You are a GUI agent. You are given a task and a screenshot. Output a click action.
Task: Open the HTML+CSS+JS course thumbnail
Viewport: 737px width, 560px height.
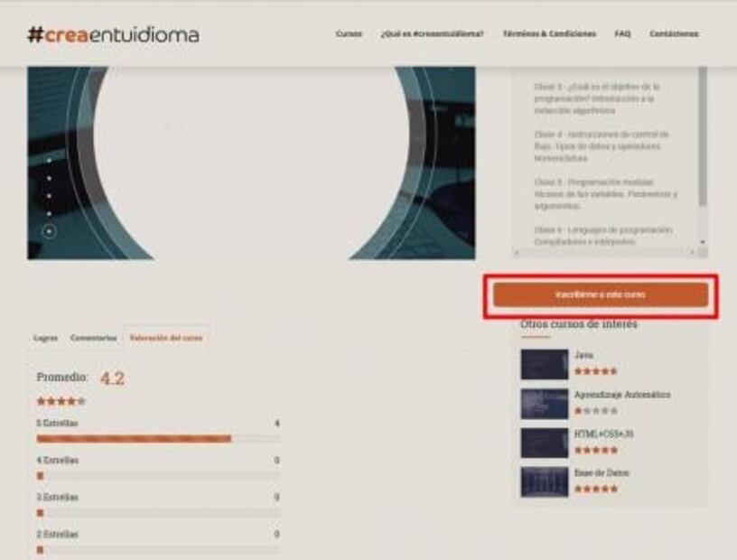[x=544, y=443]
